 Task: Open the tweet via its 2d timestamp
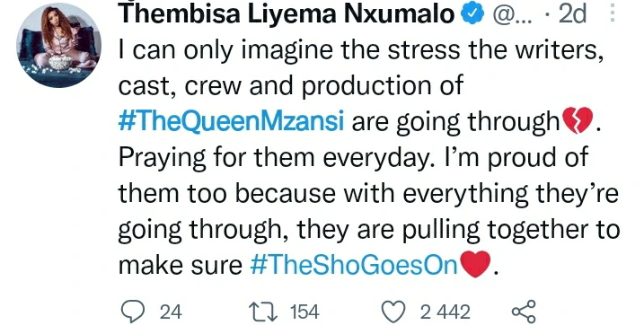572,14
